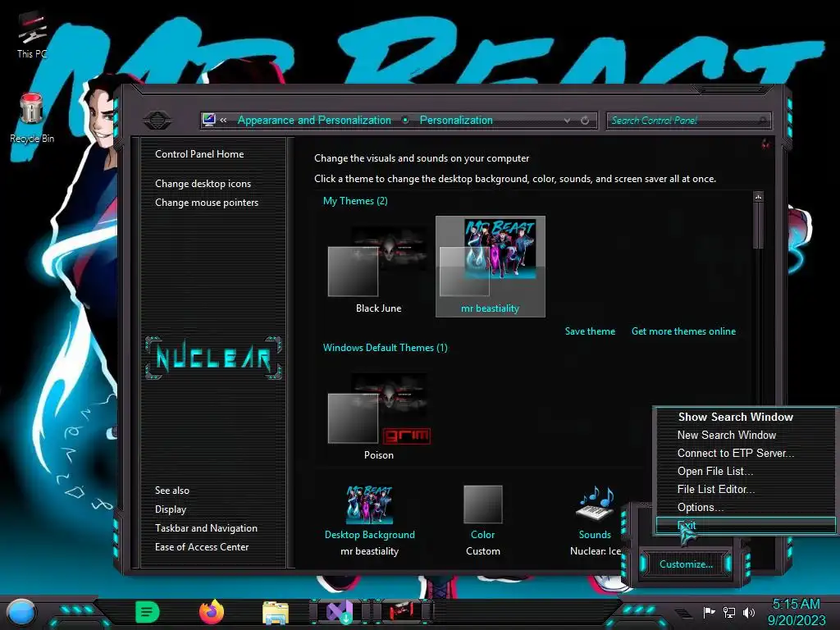The height and width of the screenshot is (630, 840).
Task: Click the Desktop Background icon
Action: pos(370,504)
